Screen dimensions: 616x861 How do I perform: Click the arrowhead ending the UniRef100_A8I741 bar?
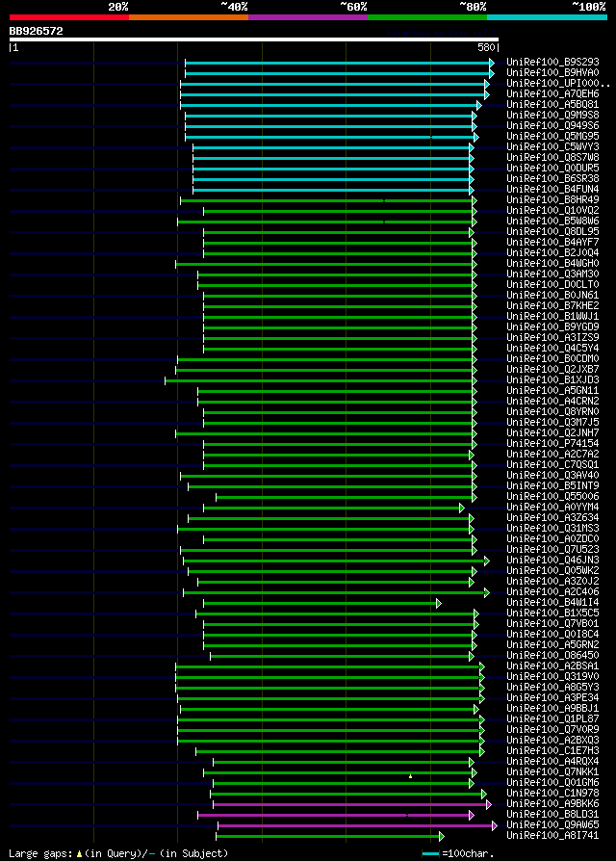coord(442,837)
